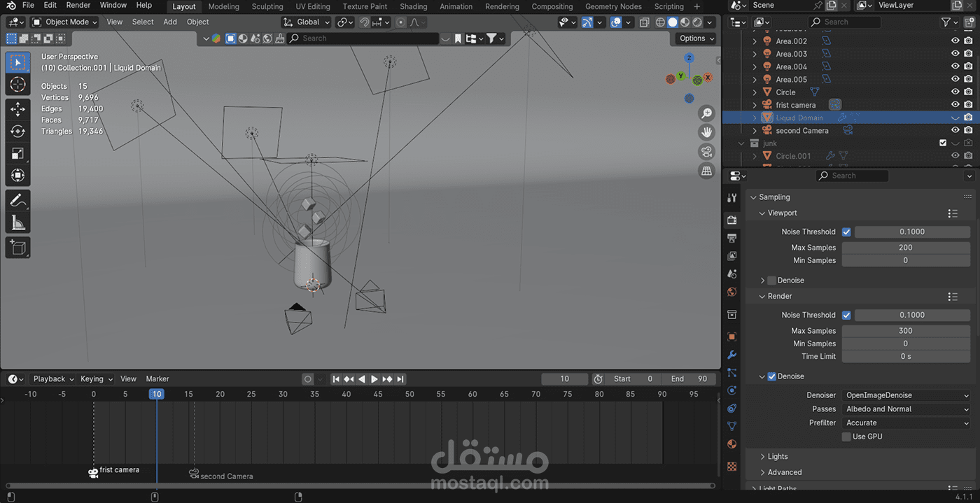Choose the Annotate tool
The width and height of the screenshot is (980, 503).
click(18, 200)
